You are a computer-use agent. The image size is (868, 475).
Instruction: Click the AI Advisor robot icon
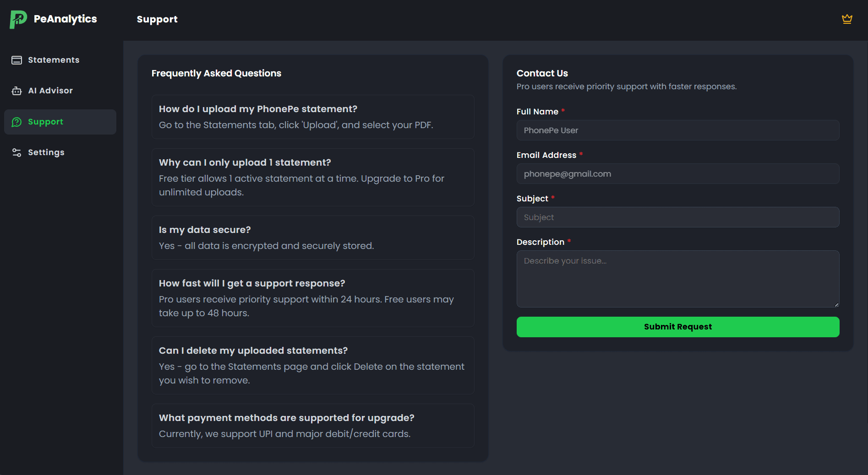[x=17, y=91]
